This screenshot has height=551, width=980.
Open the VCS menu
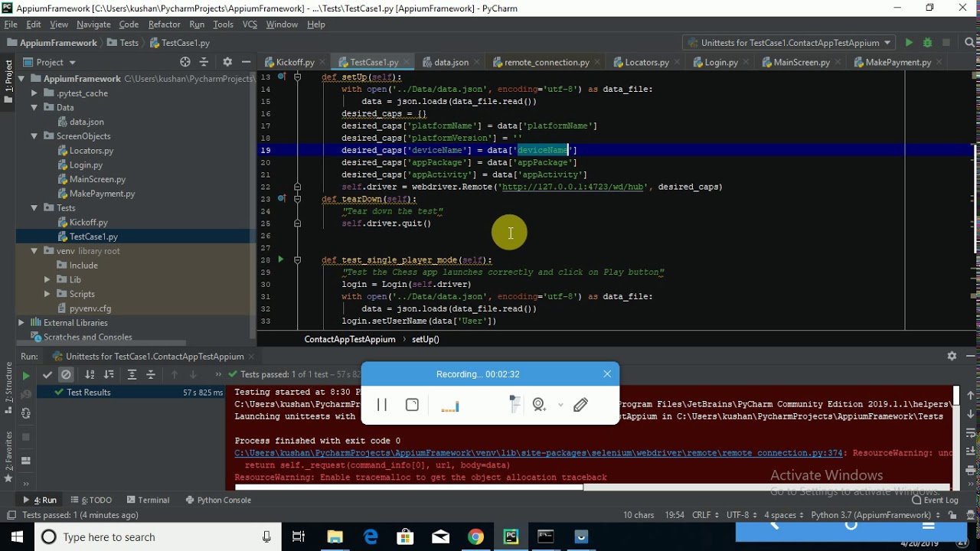(x=250, y=24)
